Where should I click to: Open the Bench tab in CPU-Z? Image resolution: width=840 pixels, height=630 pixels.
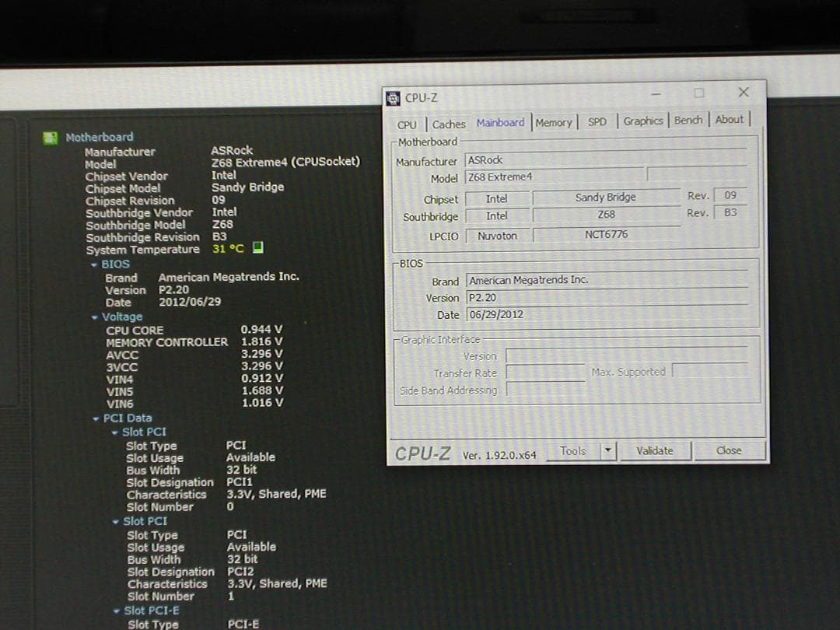click(688, 121)
